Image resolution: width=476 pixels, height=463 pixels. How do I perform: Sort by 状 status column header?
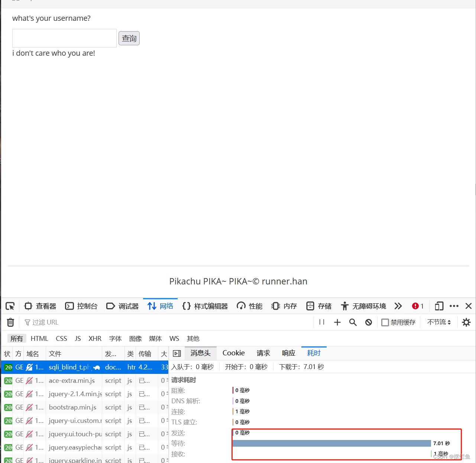[x=7, y=354]
